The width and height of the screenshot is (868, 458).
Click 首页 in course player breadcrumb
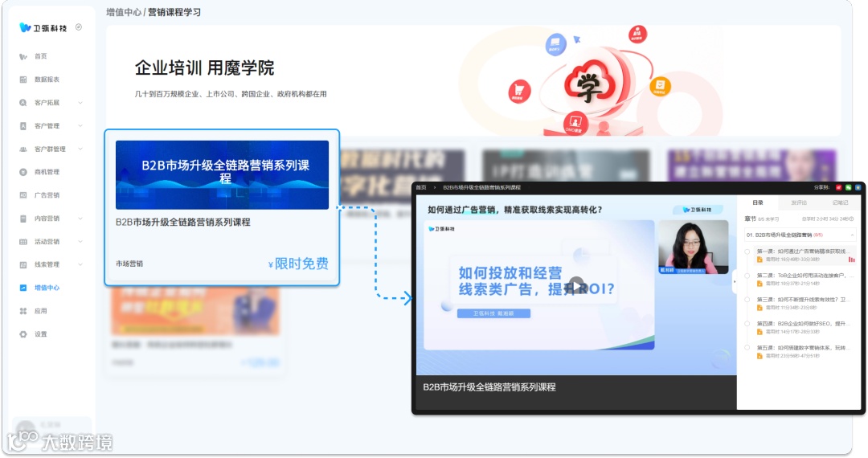coord(421,187)
